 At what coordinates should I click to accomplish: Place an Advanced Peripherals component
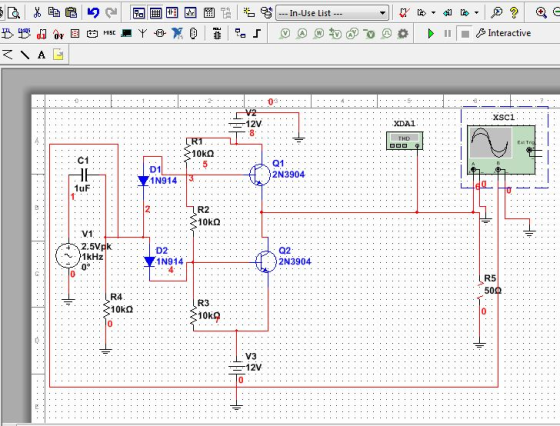pyautogui.click(x=126, y=34)
